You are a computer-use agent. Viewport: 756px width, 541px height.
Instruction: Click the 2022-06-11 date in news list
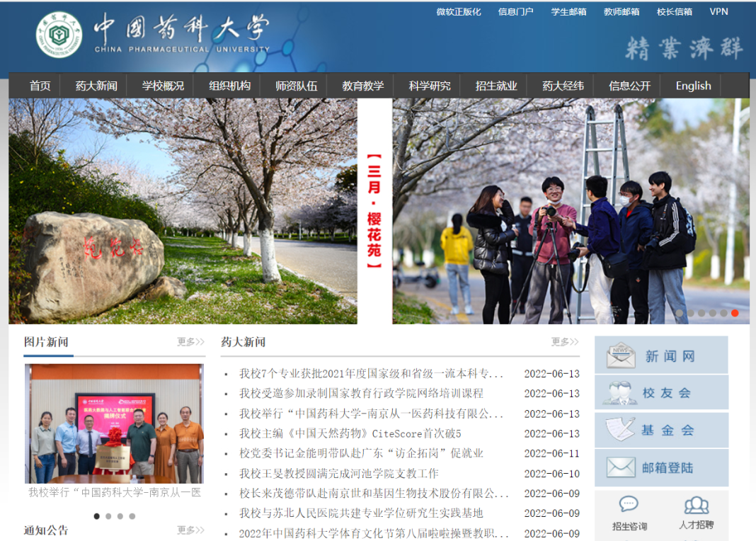click(552, 453)
